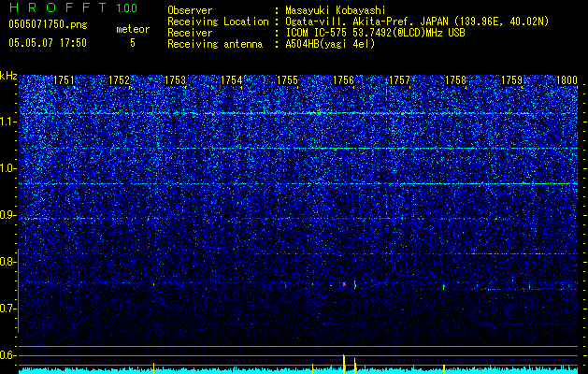The width and height of the screenshot is (588, 374).
Task: Click the 1751 time marker
Action: click(x=64, y=80)
